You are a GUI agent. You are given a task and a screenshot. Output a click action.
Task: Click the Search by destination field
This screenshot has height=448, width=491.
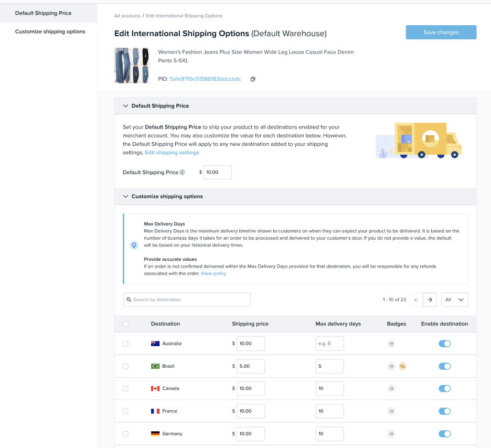[187, 300]
